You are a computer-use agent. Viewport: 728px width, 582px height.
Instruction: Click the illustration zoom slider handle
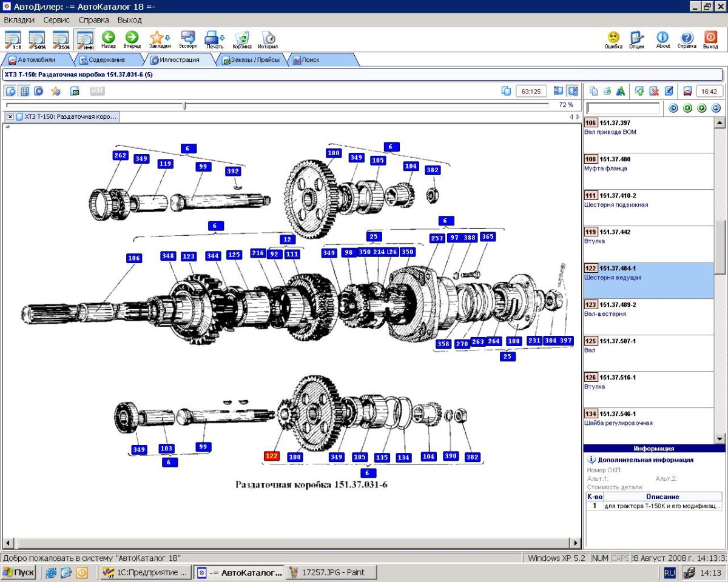(184, 105)
